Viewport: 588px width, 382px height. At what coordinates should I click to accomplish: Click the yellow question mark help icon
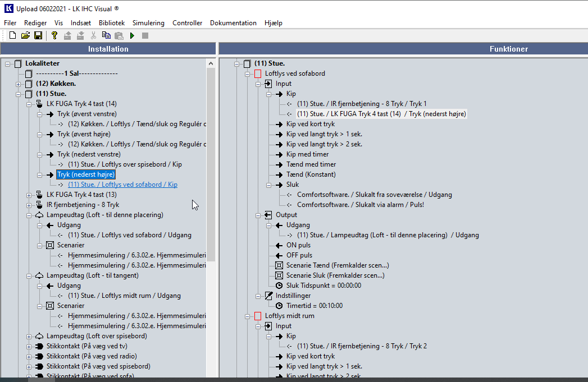(x=54, y=35)
